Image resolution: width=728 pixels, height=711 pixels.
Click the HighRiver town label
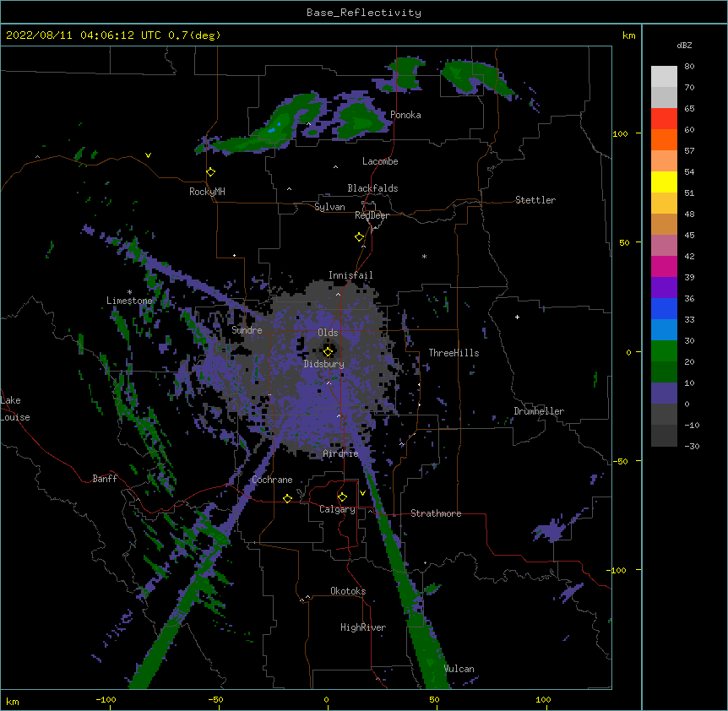click(363, 627)
